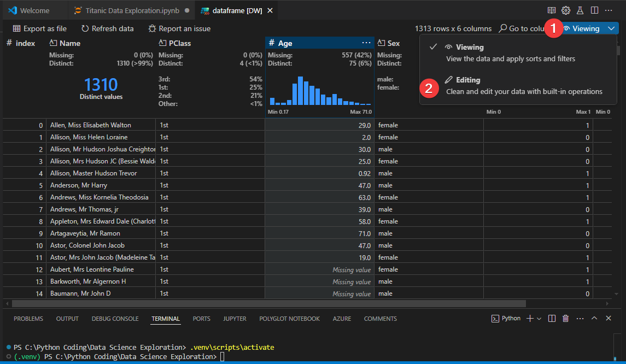Click the Export as file button
Screen dimensions: 626x364
point(37,28)
